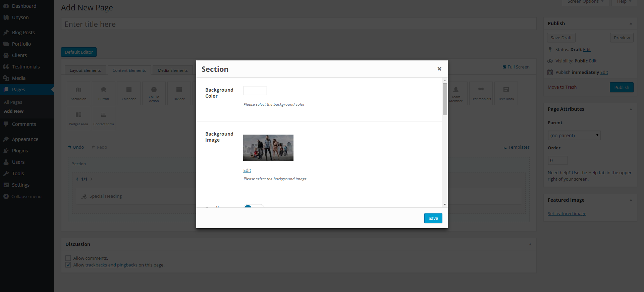This screenshot has height=292, width=644.
Task: Switch to Layout Elements tab
Action: pos(85,70)
